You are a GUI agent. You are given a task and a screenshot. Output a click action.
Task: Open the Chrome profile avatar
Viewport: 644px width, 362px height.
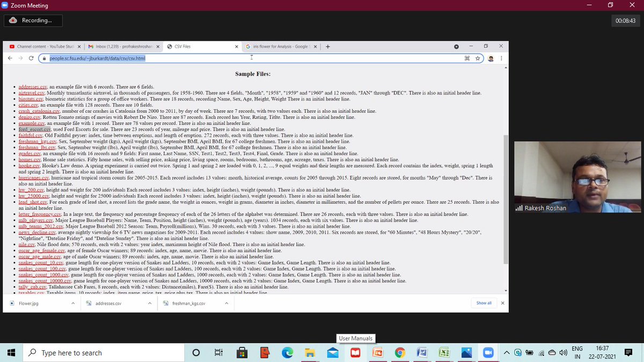pyautogui.click(x=491, y=58)
